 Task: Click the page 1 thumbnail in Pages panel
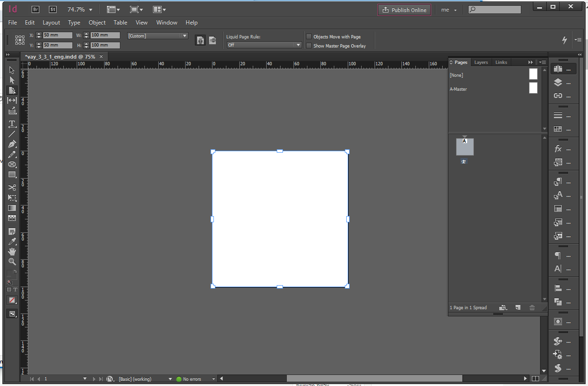click(465, 147)
